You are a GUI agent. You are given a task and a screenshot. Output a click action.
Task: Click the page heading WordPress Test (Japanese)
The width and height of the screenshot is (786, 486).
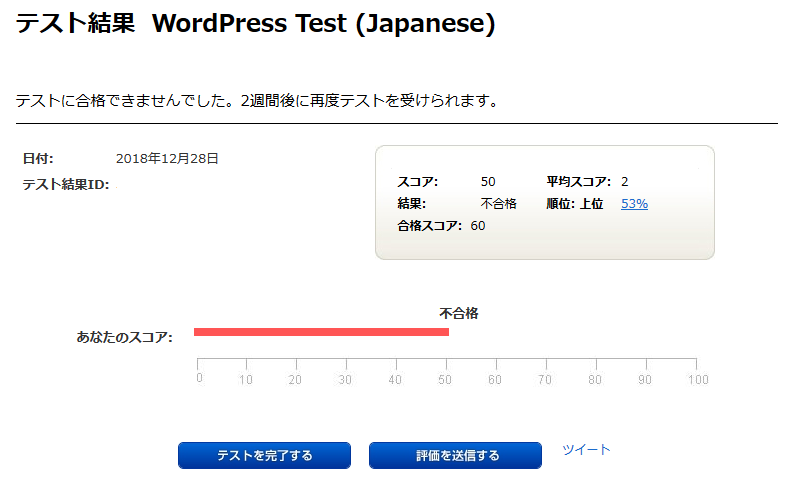[x=323, y=23]
